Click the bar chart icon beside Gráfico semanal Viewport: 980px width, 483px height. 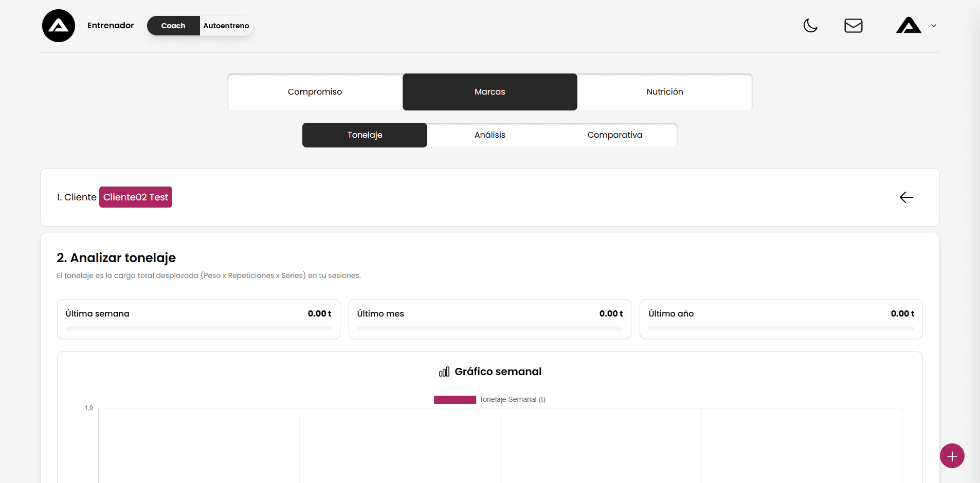pyautogui.click(x=444, y=371)
